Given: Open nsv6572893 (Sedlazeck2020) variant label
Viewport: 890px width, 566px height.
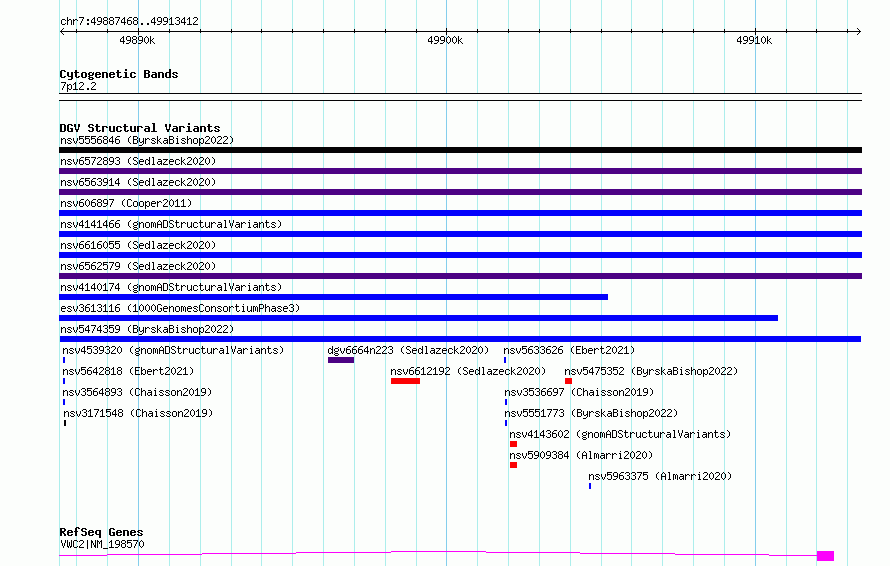Looking at the screenshot, I should pyautogui.click(x=138, y=161).
